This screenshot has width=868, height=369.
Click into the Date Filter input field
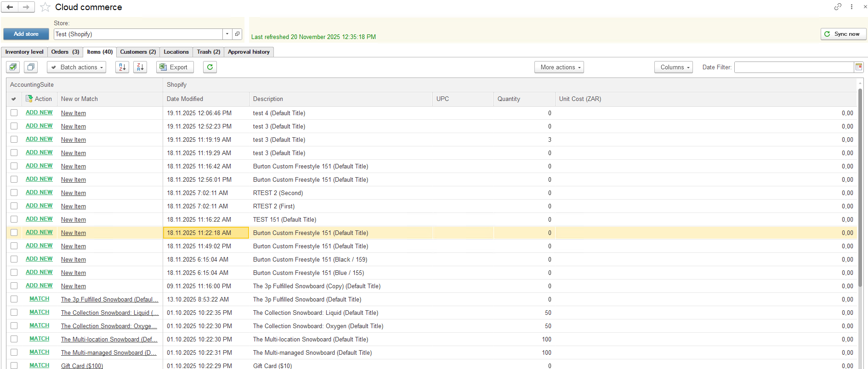(x=794, y=67)
